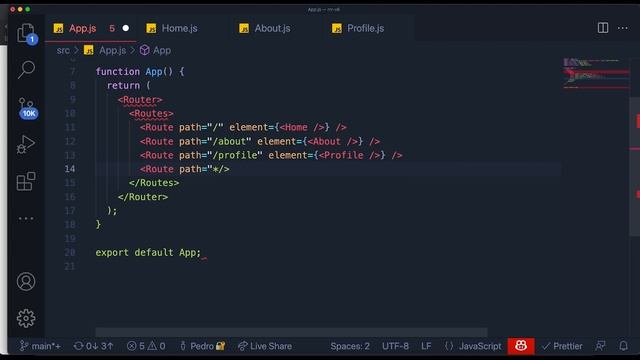
Task: Place cursor on path="/profile" text
Action: click(221, 155)
